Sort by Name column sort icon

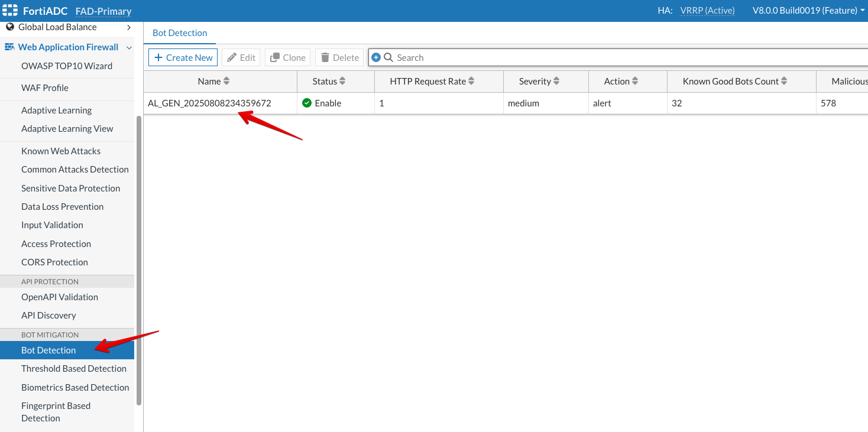[226, 82]
